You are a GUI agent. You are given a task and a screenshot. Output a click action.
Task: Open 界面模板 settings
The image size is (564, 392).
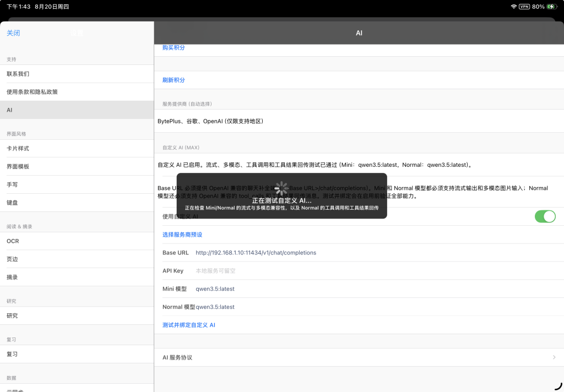click(x=77, y=166)
